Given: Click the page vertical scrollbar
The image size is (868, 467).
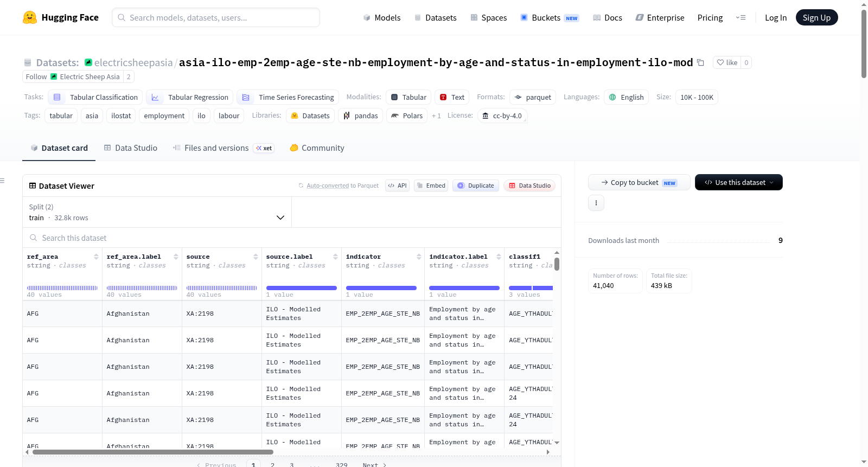Looking at the screenshot, I should click(864, 43).
